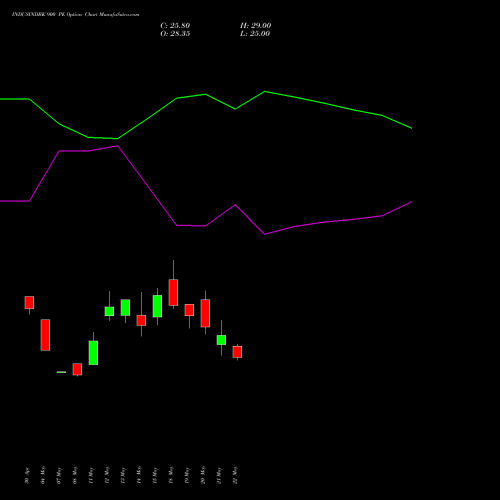
Task: Select the 08 May date label
Action: [75, 475]
